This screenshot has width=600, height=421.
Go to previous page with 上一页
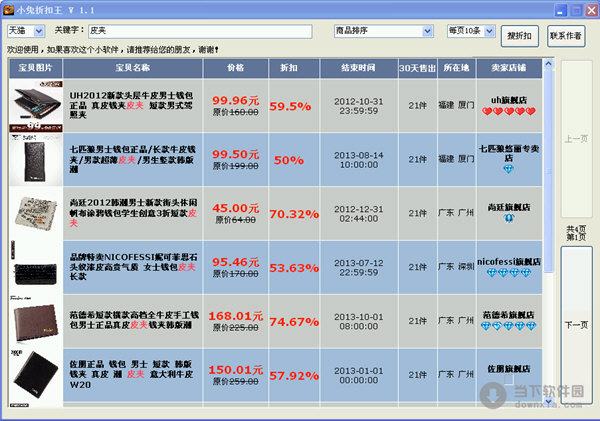pos(576,139)
